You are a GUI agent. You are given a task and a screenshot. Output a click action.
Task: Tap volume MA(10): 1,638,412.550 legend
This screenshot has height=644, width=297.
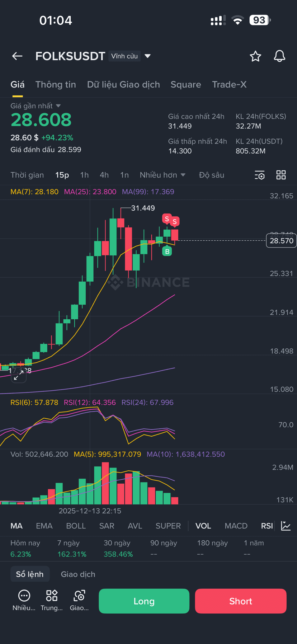pos(186,454)
